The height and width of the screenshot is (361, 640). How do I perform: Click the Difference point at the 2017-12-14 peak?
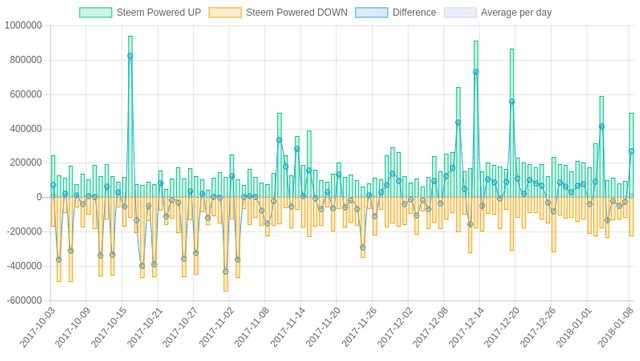476,72
